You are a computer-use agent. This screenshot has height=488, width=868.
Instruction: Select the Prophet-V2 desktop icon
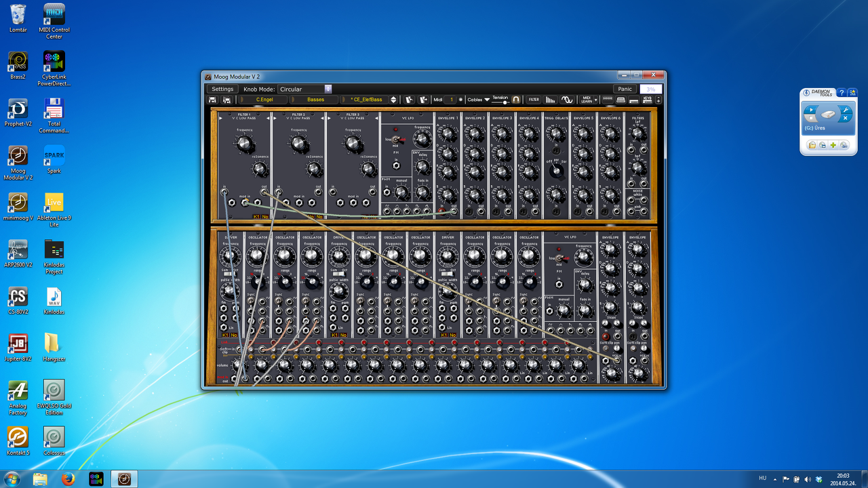(x=18, y=113)
